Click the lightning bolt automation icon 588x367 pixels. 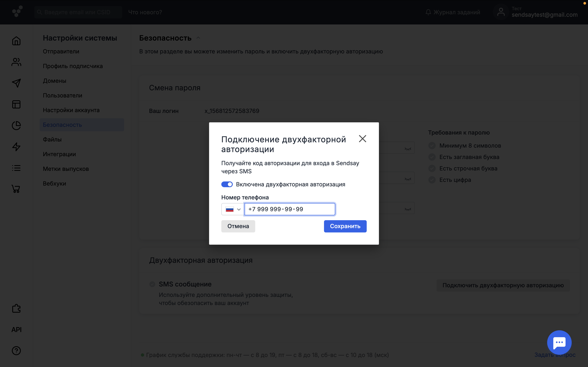[16, 147]
